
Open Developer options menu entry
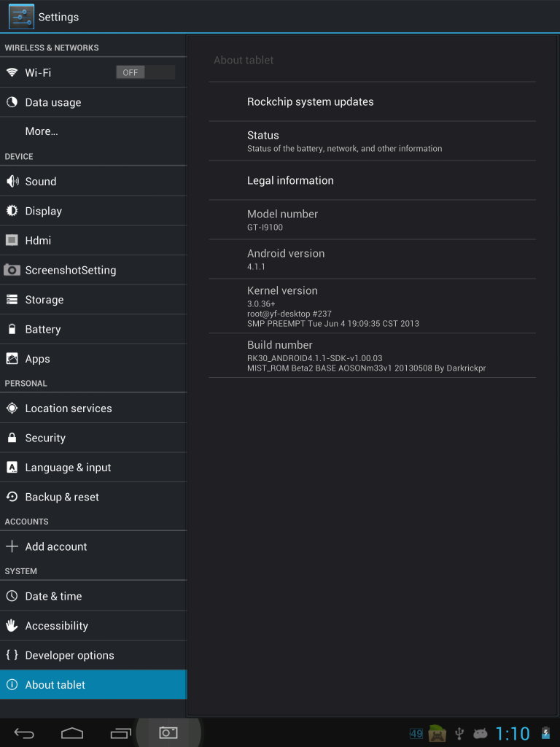point(69,655)
